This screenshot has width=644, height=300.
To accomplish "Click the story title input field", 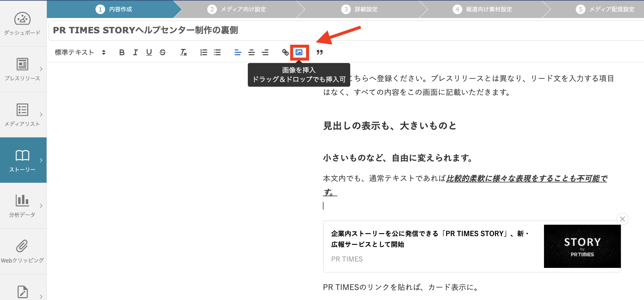I will [346, 30].
